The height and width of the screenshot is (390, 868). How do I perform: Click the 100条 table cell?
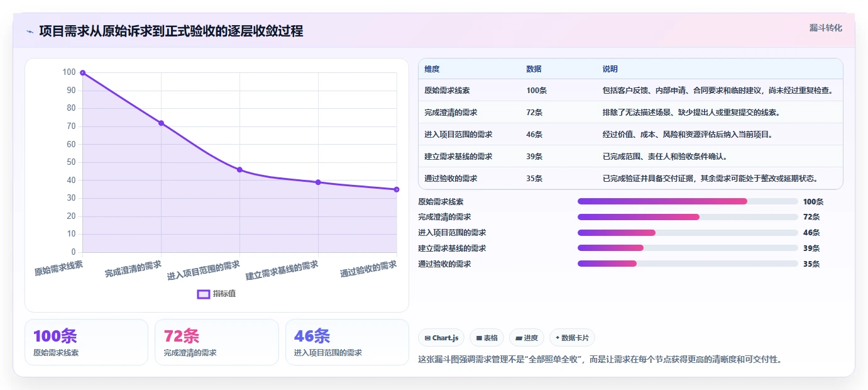click(x=536, y=91)
